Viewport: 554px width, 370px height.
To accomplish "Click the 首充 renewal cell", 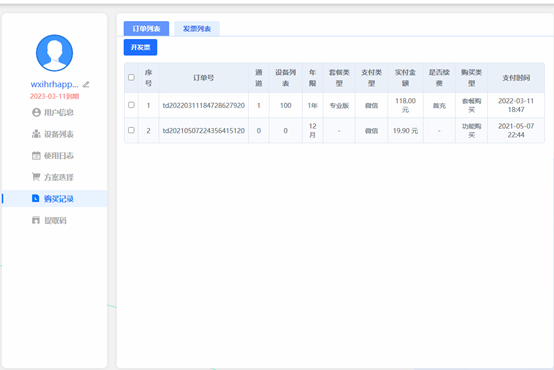I will pyautogui.click(x=439, y=106).
